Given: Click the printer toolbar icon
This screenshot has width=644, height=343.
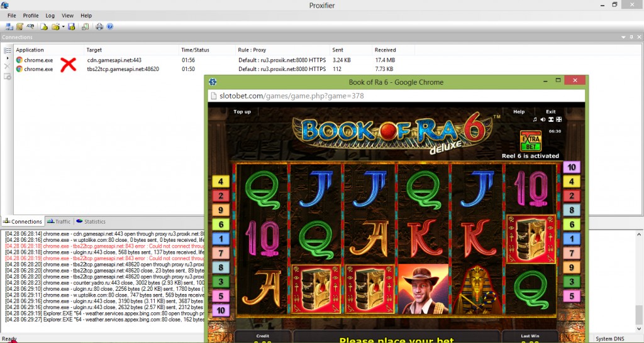Looking at the screenshot, I should click(99, 26).
